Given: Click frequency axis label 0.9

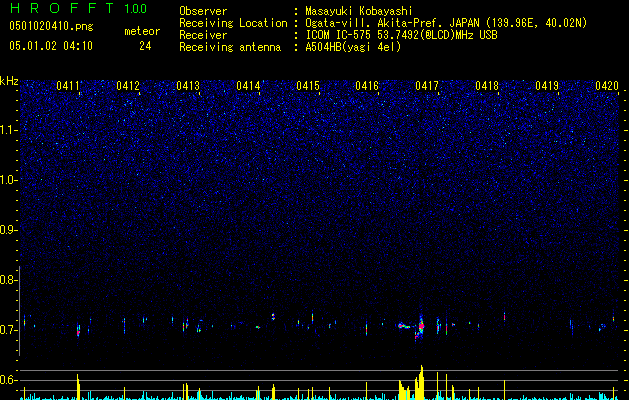Looking at the screenshot, I should (8, 230).
